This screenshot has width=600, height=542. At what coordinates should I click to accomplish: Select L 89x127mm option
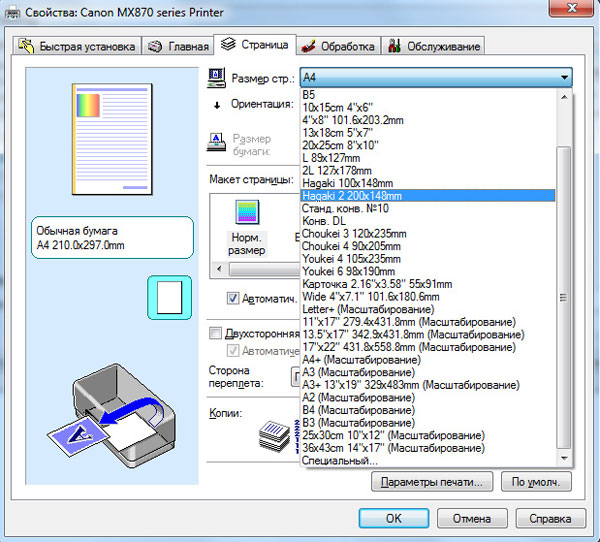pyautogui.click(x=428, y=158)
